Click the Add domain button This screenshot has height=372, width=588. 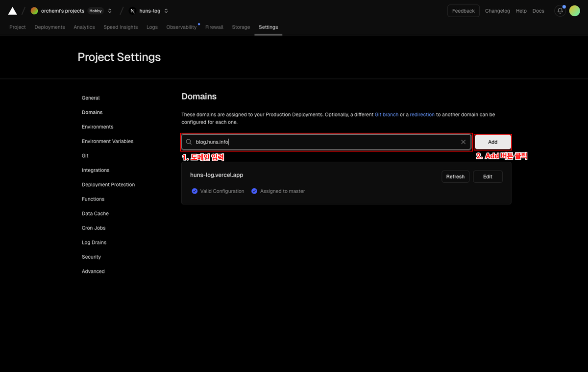[492, 142]
